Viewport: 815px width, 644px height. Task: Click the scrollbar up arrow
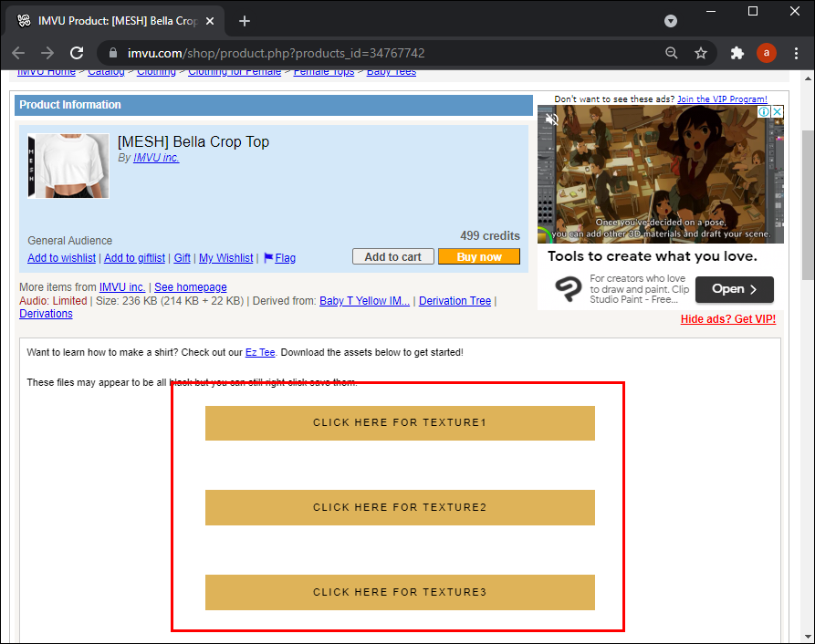point(808,78)
